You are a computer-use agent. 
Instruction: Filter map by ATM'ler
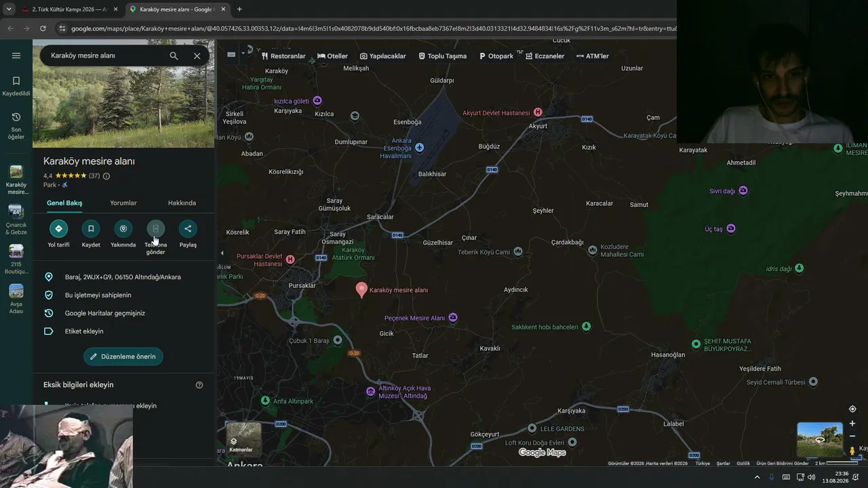coord(593,56)
